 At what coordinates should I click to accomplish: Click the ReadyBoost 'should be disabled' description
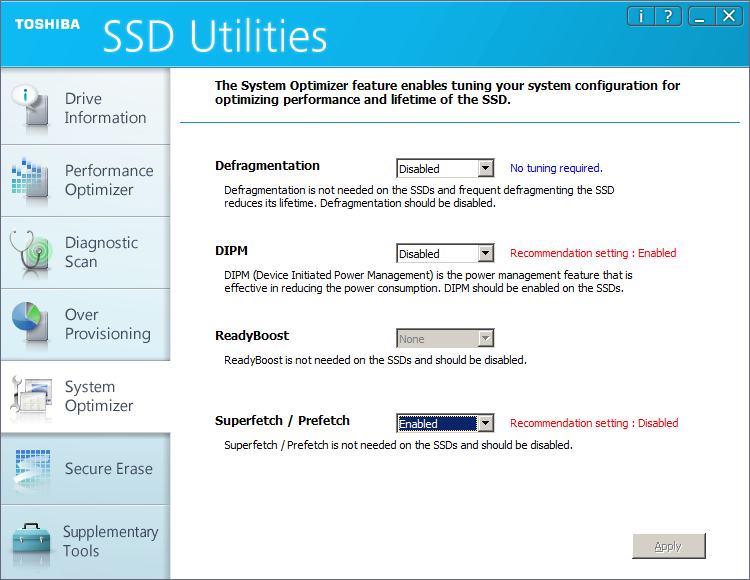[375, 360]
